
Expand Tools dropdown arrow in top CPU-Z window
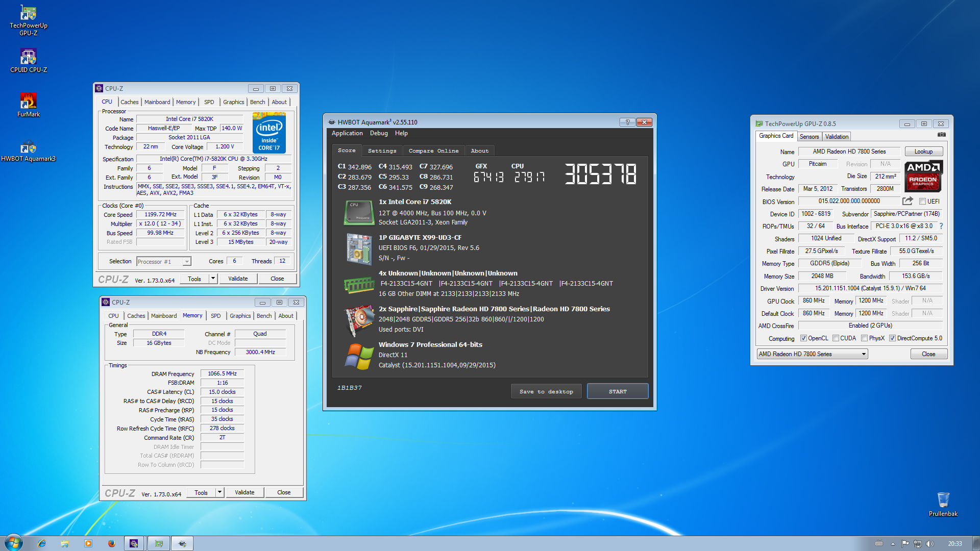point(213,279)
